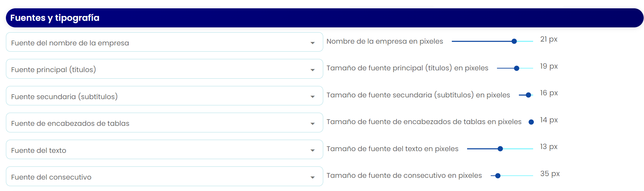Click the encabezados de tablas slider handle

coord(531,122)
